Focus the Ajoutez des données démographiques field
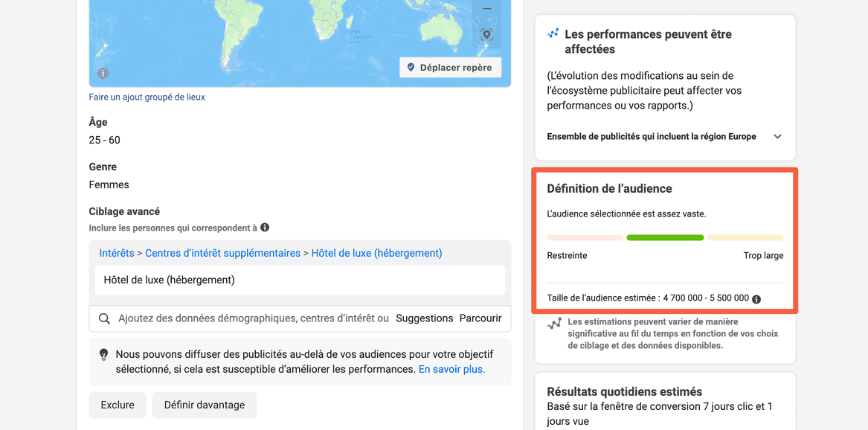 (254, 318)
